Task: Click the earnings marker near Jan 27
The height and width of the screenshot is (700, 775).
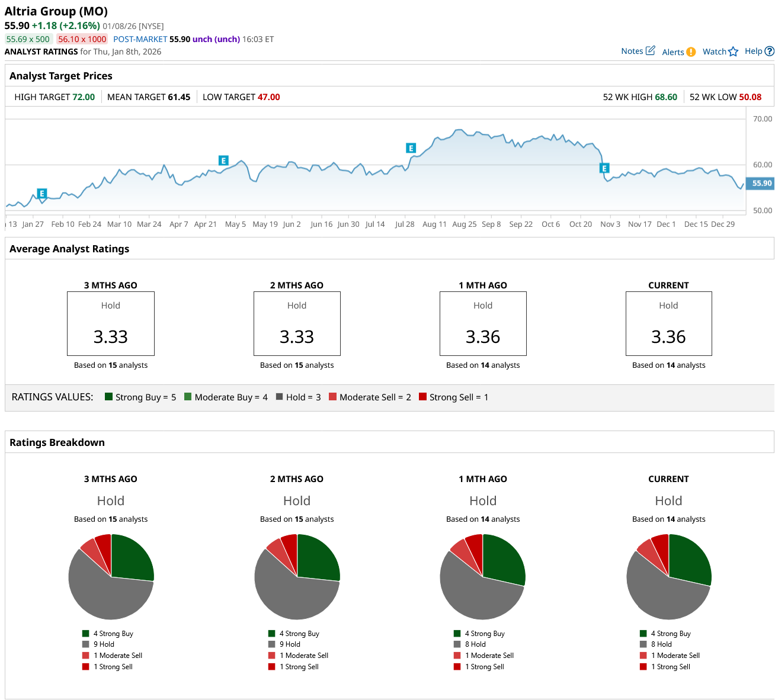Action: click(x=41, y=194)
